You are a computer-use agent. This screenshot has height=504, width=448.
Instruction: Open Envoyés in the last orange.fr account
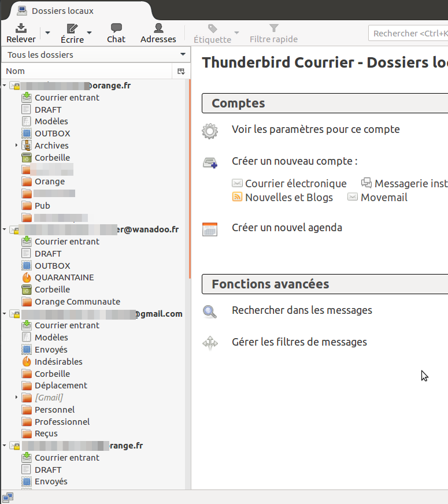(51, 481)
